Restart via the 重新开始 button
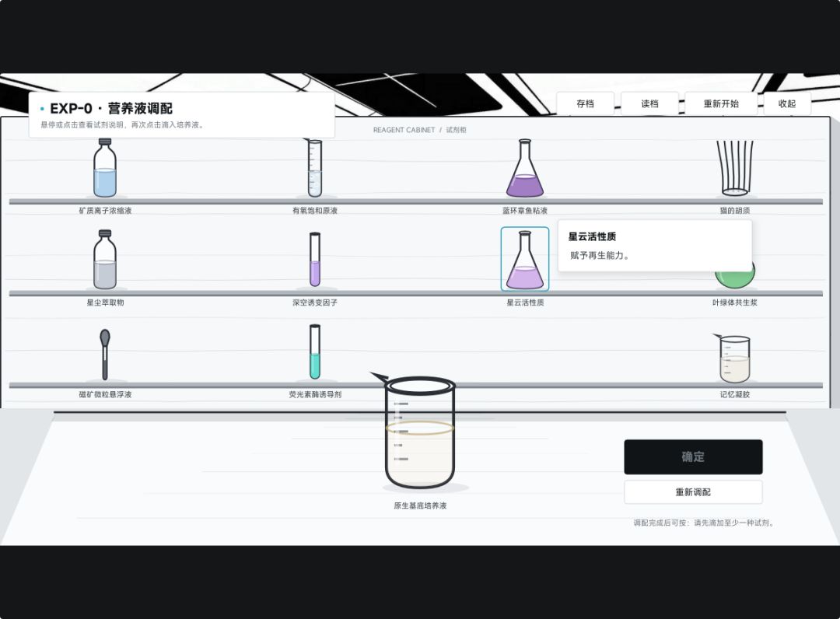840x619 pixels. point(721,103)
